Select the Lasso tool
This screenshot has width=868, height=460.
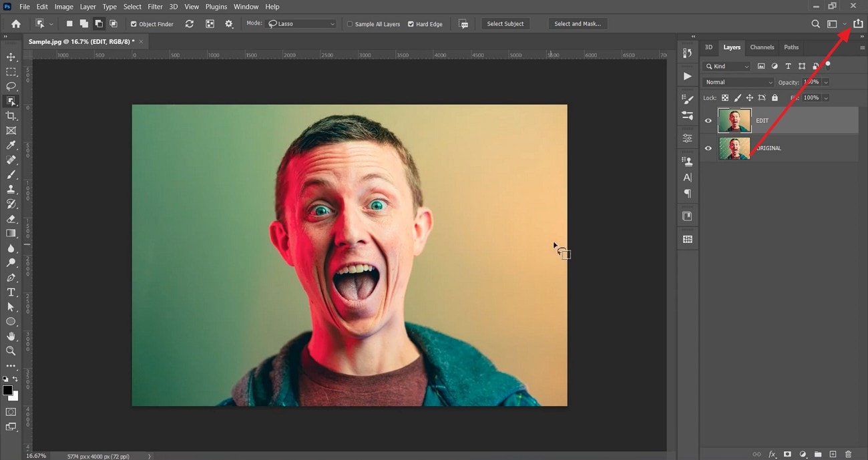coord(11,86)
